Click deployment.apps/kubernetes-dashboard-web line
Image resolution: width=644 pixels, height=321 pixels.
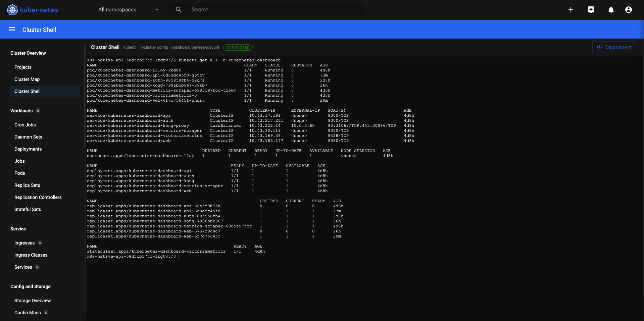coord(207,191)
